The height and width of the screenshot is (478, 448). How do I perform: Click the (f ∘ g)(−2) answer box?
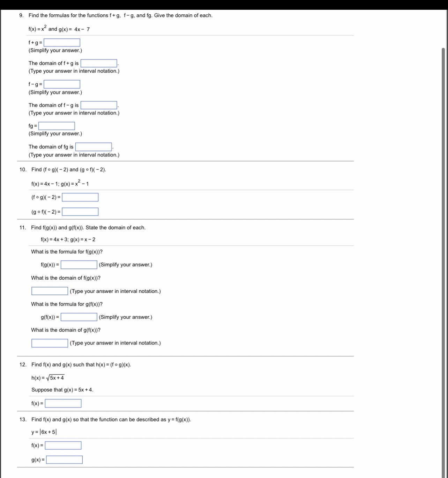80,197
